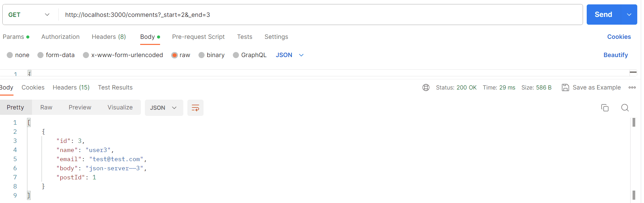Switch to the Authorization tab
This screenshot has width=644, height=203.
pyautogui.click(x=60, y=37)
